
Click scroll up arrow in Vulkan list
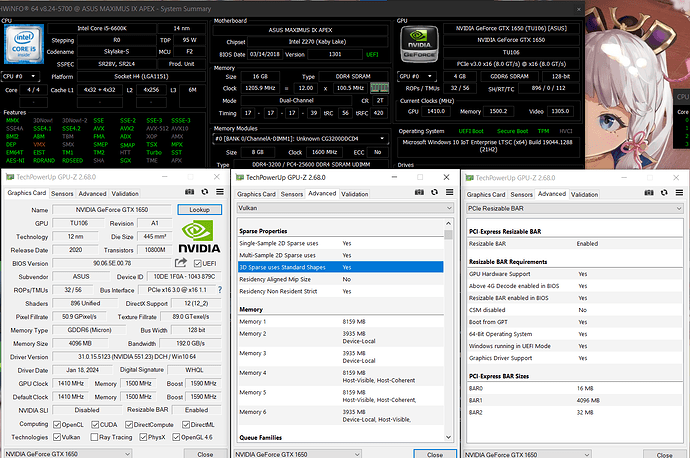[x=448, y=223]
